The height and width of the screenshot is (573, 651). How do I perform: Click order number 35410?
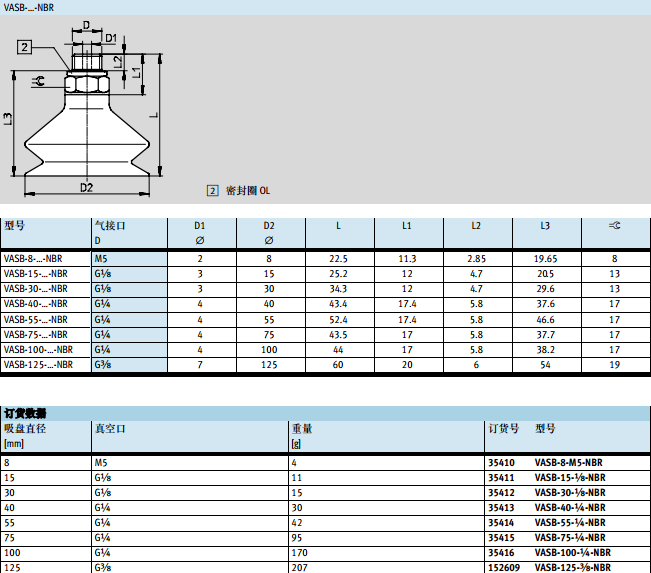point(501,463)
